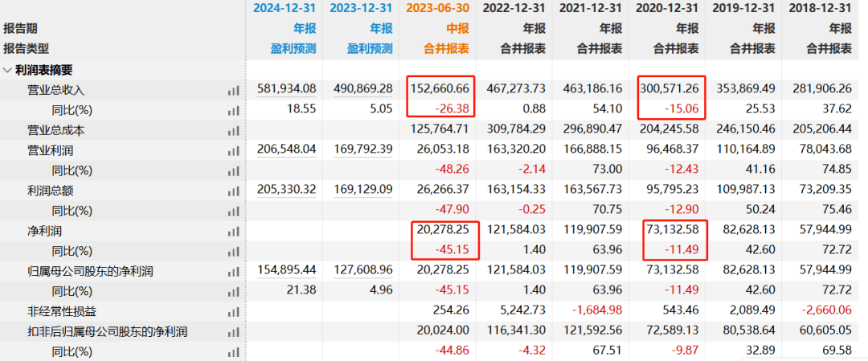Open chart icon for 营业总收入 row

pos(234,90)
